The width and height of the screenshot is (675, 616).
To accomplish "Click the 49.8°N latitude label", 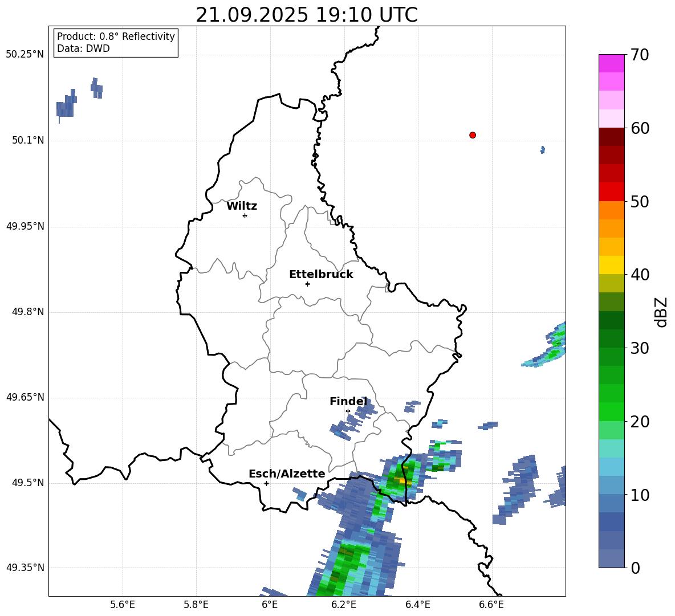I will pyautogui.click(x=28, y=312).
